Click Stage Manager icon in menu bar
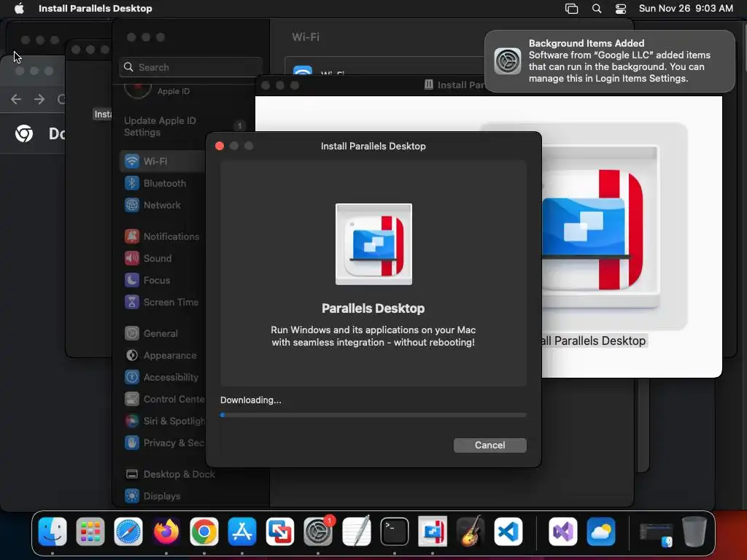The image size is (747, 560). point(571,8)
